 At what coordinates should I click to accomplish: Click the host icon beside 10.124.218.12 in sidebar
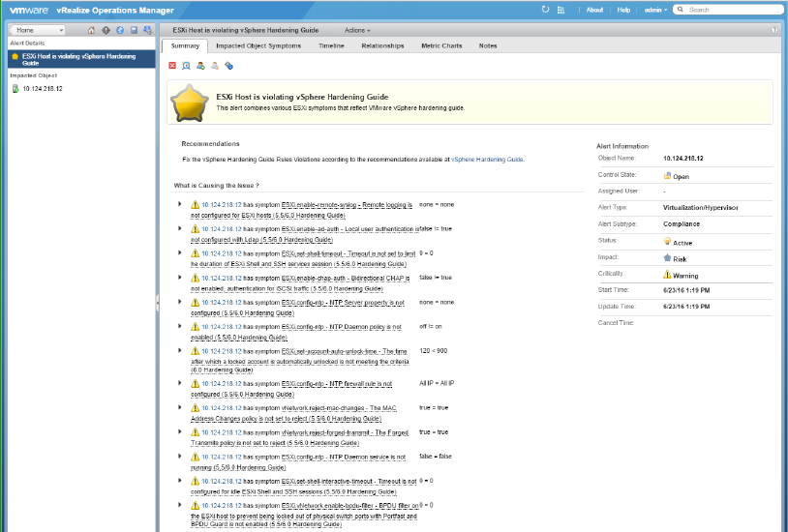pos(15,88)
